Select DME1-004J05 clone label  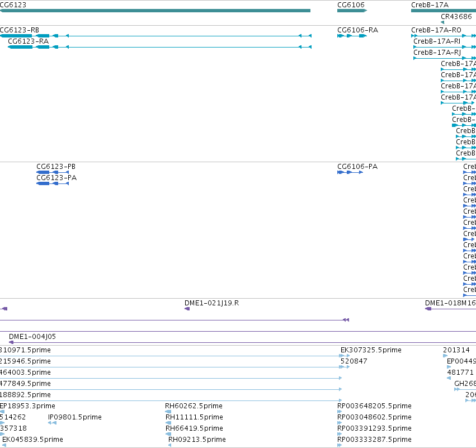[32, 337]
